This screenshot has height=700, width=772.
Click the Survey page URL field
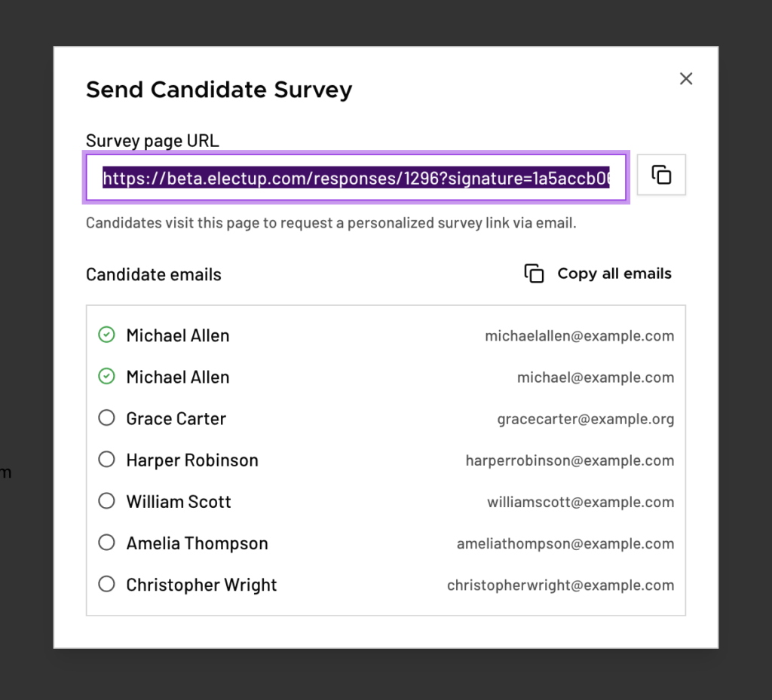click(x=356, y=179)
